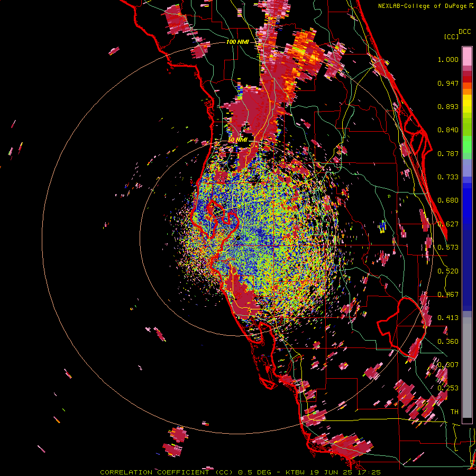
Task: Click the 17:25 timestamp in caption
Action: (x=369, y=472)
